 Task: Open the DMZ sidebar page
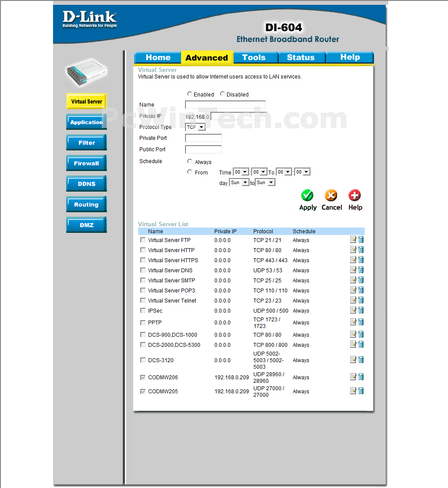(x=86, y=224)
